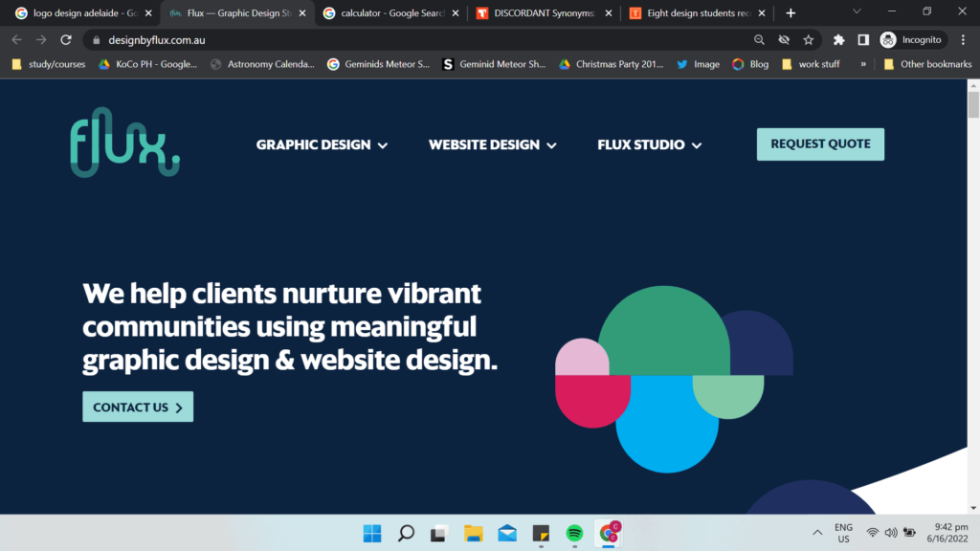
Task: Click the browser forward arrow
Action: pos(41,40)
